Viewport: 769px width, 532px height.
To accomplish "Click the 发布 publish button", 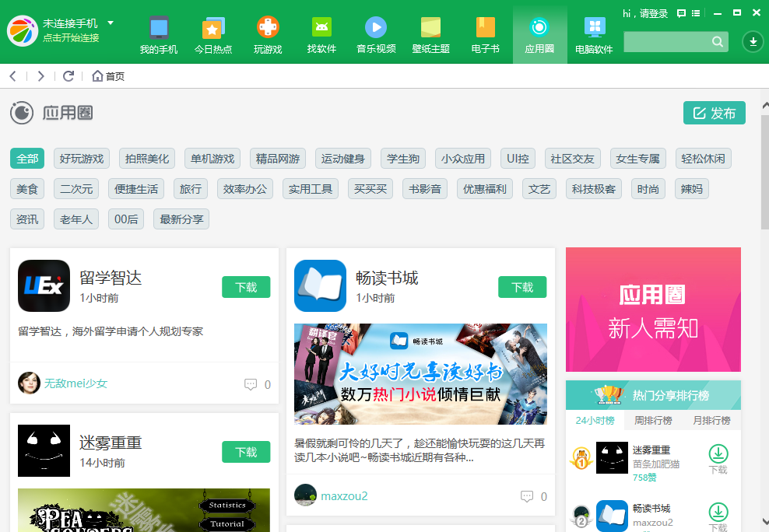I will click(x=714, y=112).
